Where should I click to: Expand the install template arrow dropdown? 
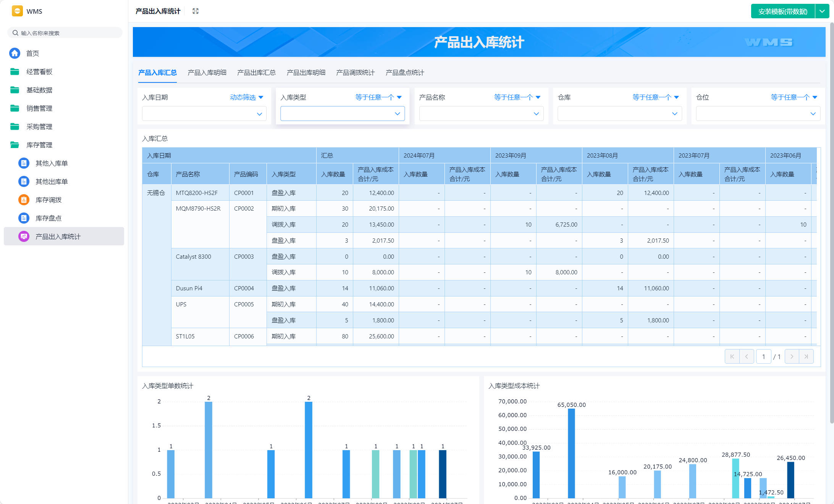tap(822, 11)
